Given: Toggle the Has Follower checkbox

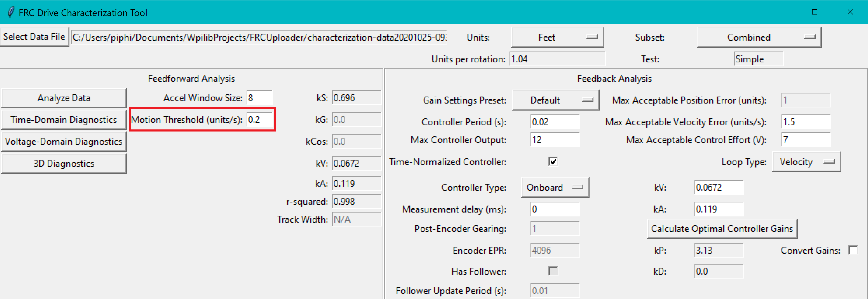Looking at the screenshot, I should coord(553,271).
